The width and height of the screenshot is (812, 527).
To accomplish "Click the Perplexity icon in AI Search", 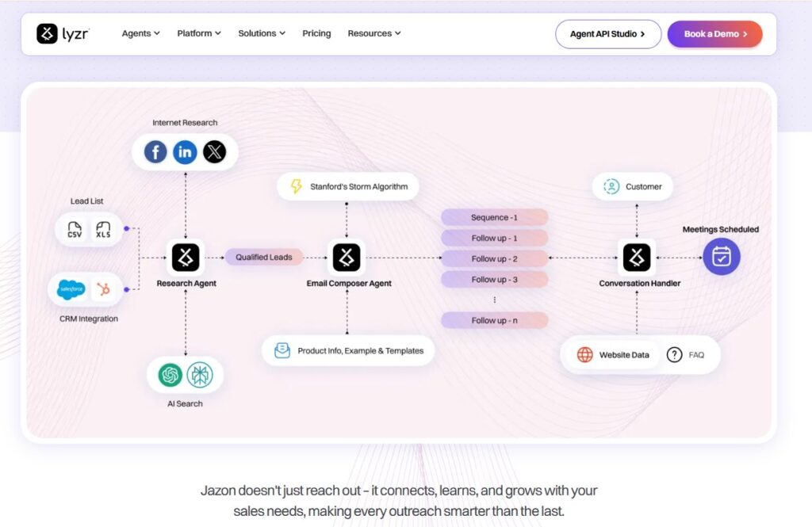I will point(200,374).
